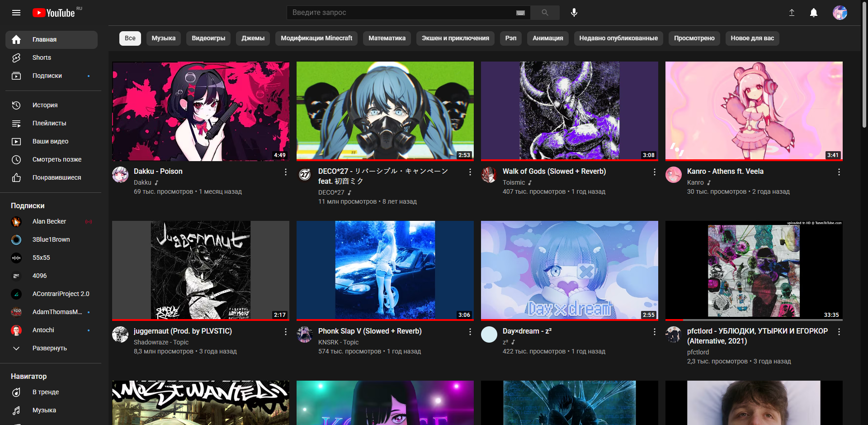Open options menu for DECO*27 video
Image resolution: width=868 pixels, height=425 pixels.
(470, 172)
